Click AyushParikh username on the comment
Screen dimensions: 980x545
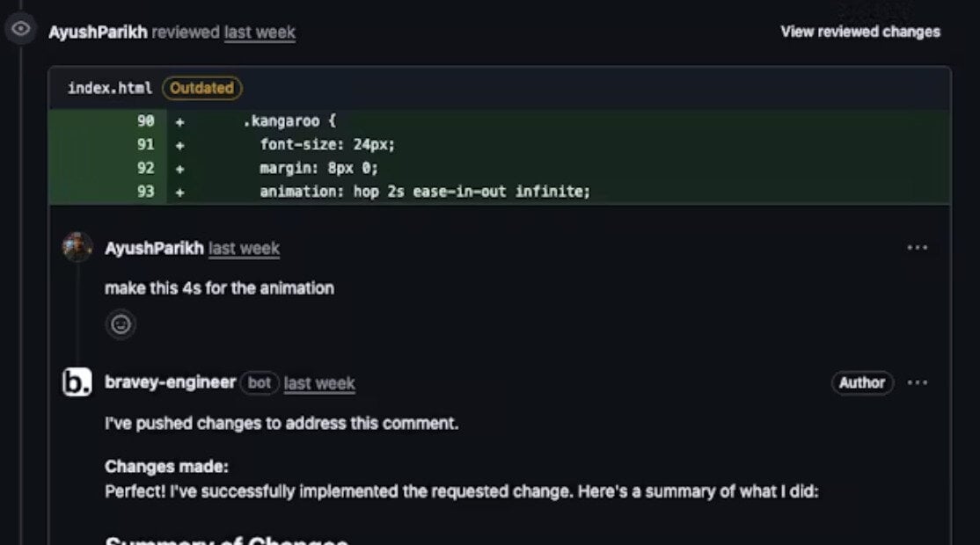tap(154, 248)
